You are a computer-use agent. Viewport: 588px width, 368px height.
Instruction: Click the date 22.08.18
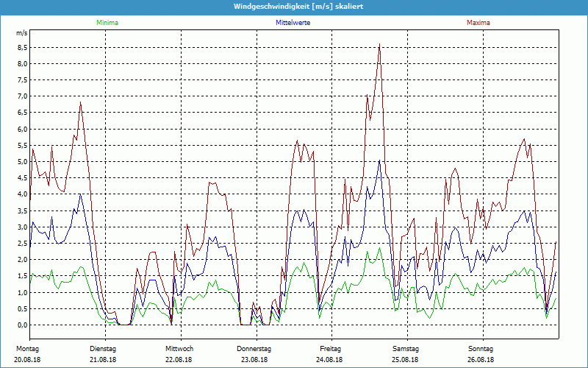[179, 360]
